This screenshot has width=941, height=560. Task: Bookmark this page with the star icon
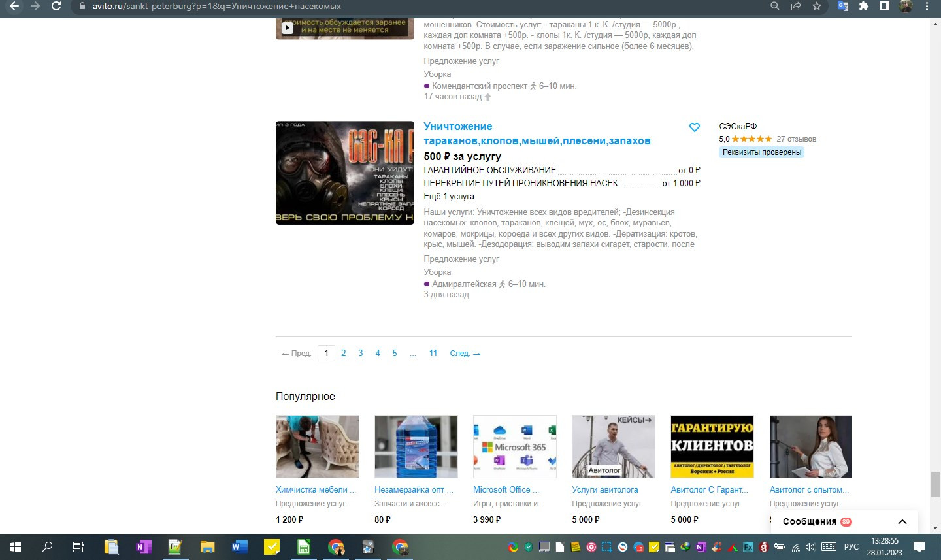(x=817, y=6)
